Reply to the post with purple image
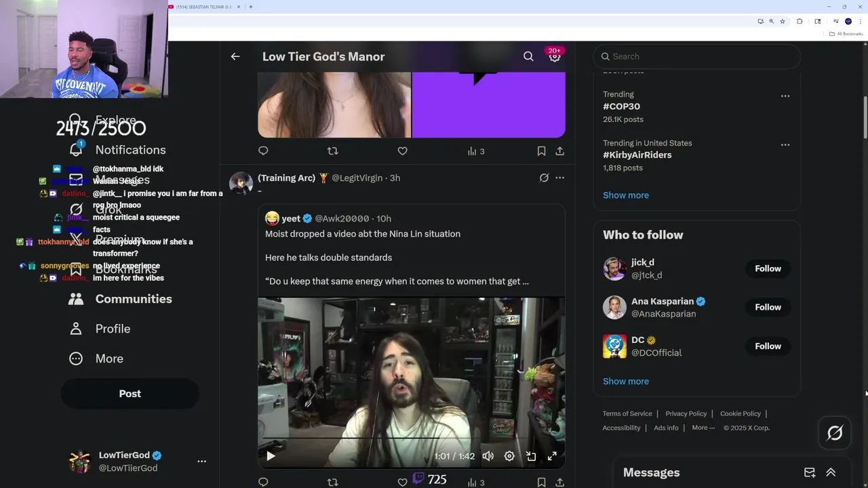This screenshot has width=868, height=488. click(x=263, y=150)
